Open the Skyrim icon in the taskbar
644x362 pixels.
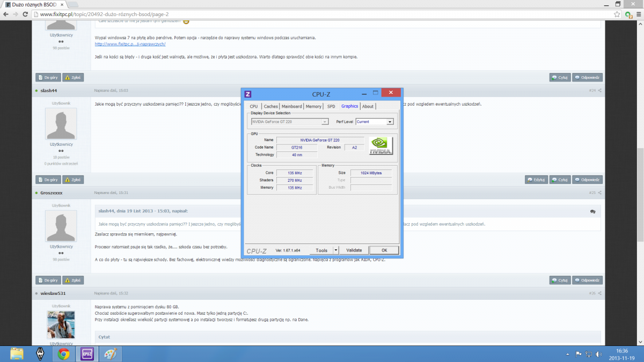pos(40,354)
